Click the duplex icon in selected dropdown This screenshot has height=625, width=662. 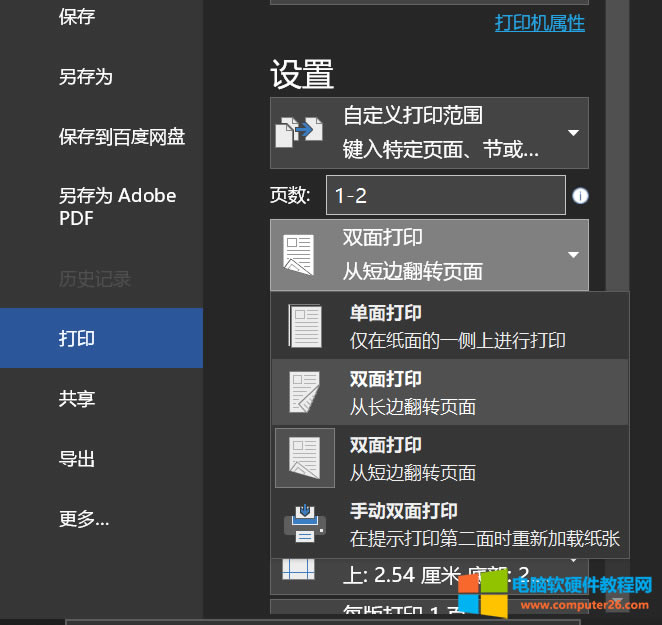pyautogui.click(x=299, y=255)
